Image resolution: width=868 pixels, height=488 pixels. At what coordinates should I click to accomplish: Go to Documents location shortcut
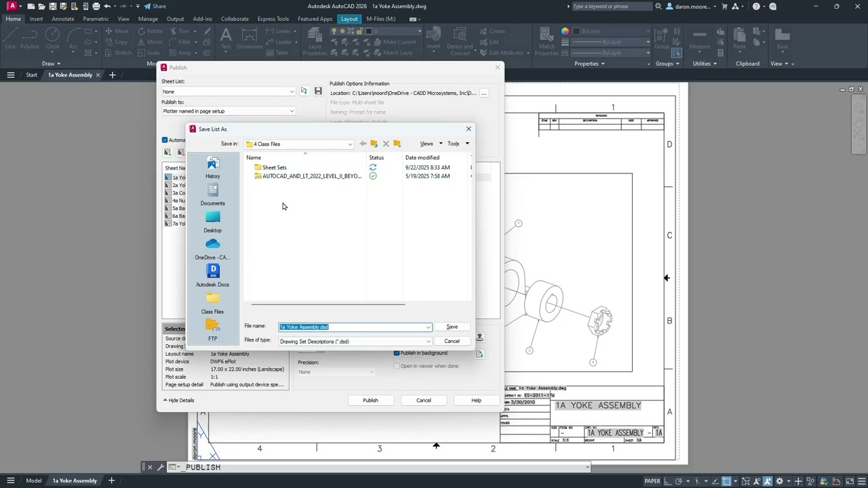coord(213,195)
